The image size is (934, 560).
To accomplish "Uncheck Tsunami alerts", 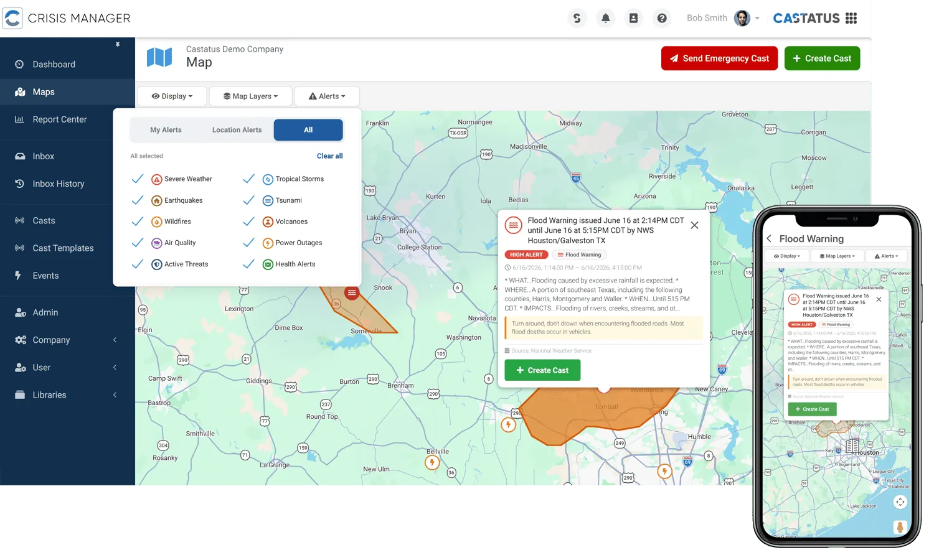I will coord(248,200).
